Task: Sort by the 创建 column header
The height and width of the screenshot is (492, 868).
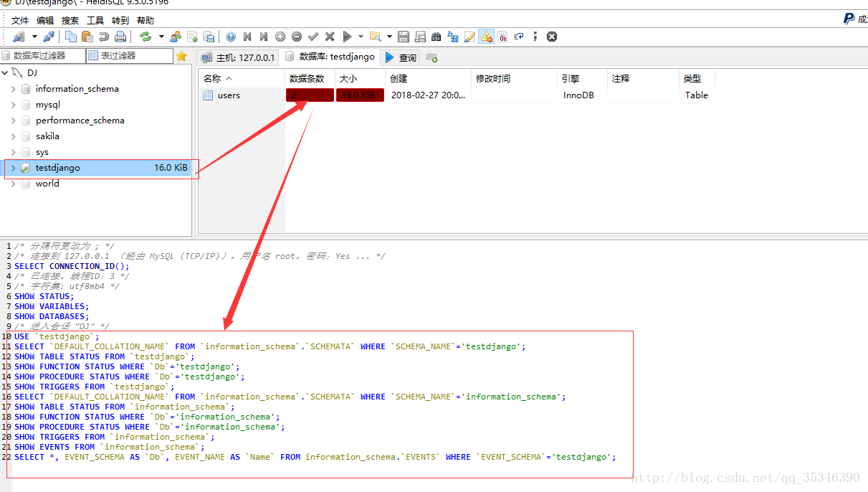Action: tap(428, 79)
